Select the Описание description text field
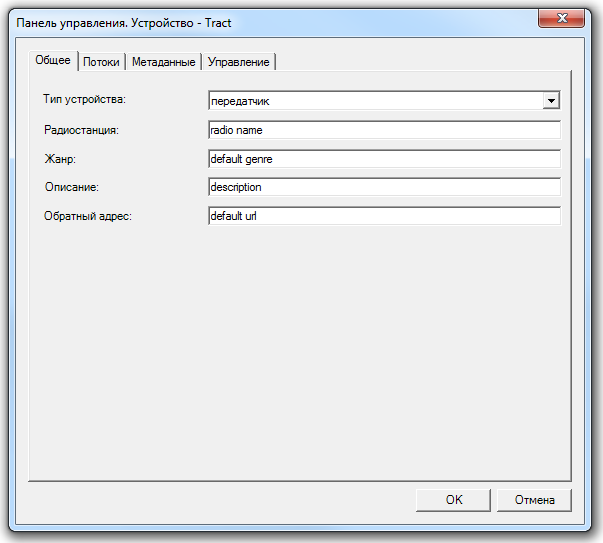The width and height of the screenshot is (603, 543). [383, 187]
